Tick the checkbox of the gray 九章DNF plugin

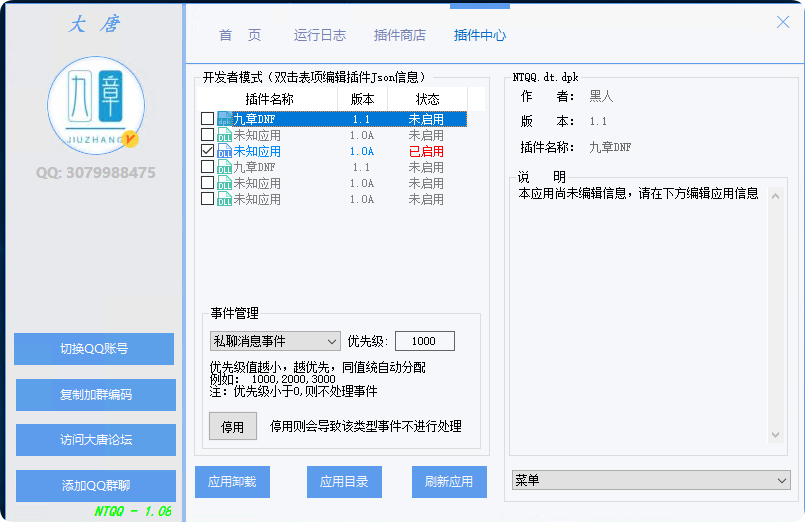click(207, 167)
